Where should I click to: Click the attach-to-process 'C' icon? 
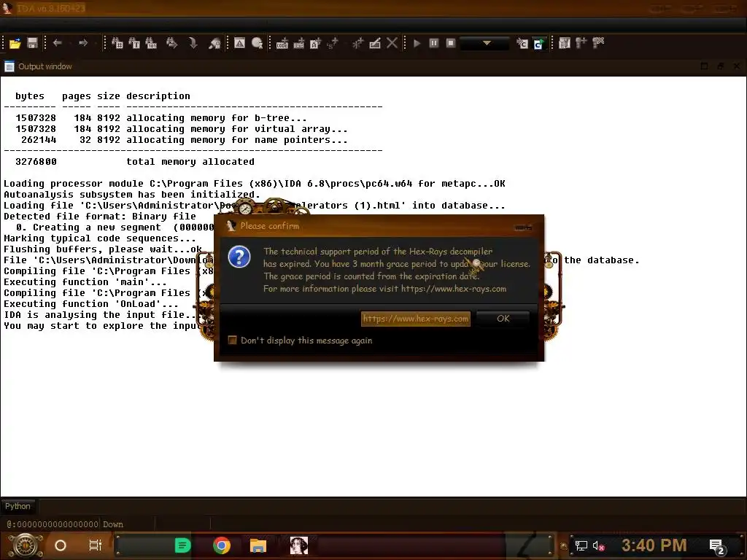[x=522, y=43]
